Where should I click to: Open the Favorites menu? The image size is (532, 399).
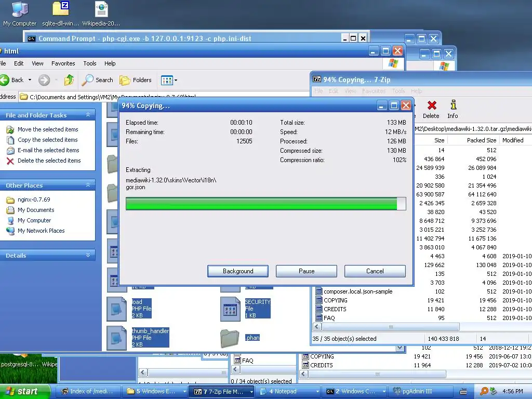[63, 63]
